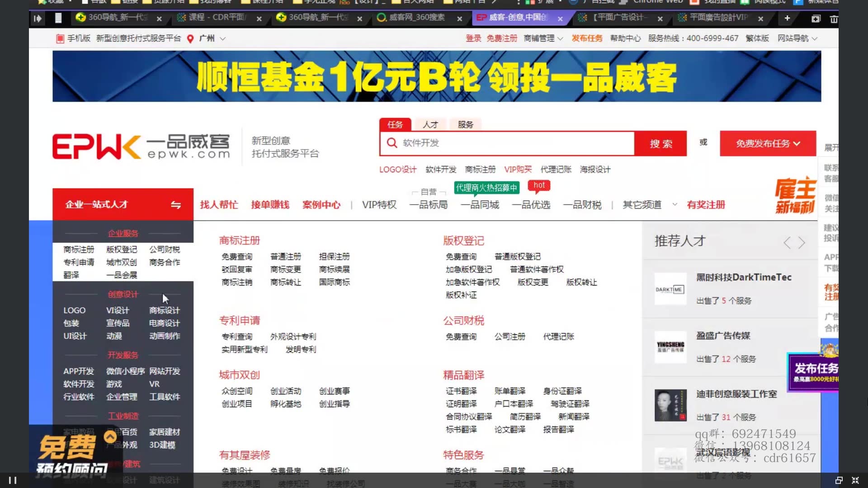Collapse the 免费预约顾问 popup arrow icon
Image resolution: width=868 pixels, height=488 pixels.
tap(110, 436)
